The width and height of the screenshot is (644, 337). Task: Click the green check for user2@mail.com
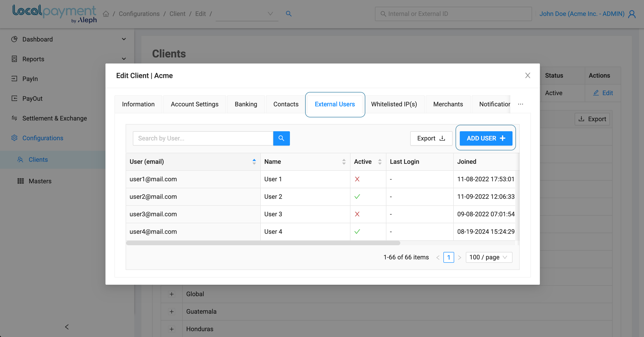[x=357, y=197]
